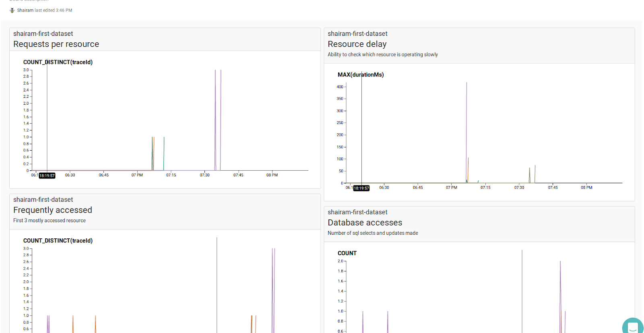Click COUNT_DISTINCT(traceId) heading in Frequently accessed
Screen dimensions: 644x333
coord(58,241)
